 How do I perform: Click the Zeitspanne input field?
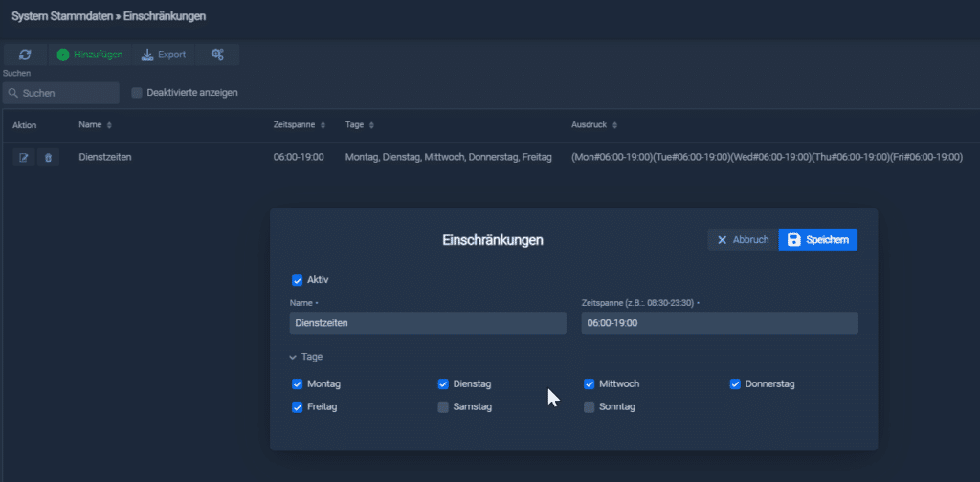coord(720,323)
